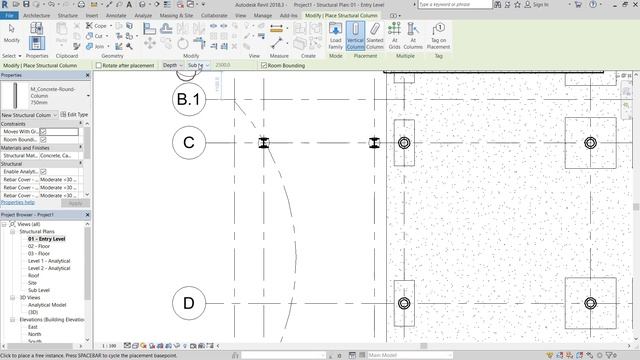Click the view scale 1:100
This screenshot has width=640, height=360.
109,346
